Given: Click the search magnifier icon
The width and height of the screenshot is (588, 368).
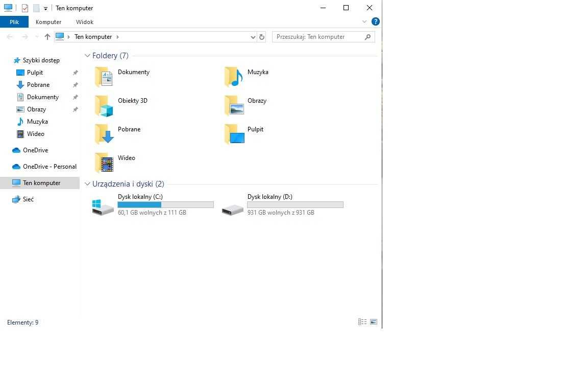Looking at the screenshot, I should (367, 37).
